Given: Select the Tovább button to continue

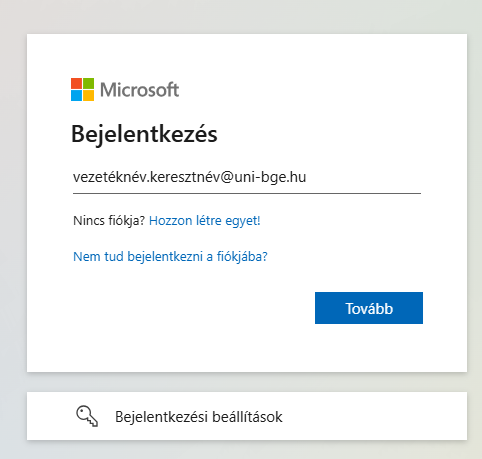Looking at the screenshot, I should (369, 308).
